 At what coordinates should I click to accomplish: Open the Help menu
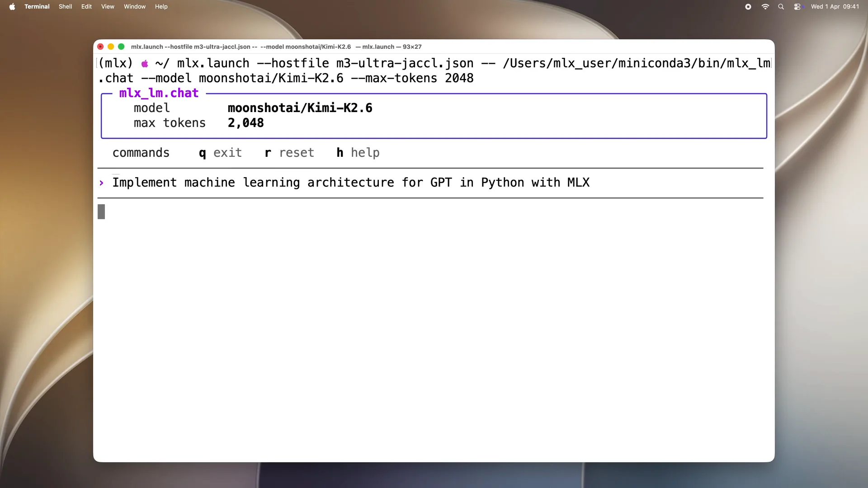click(x=161, y=6)
